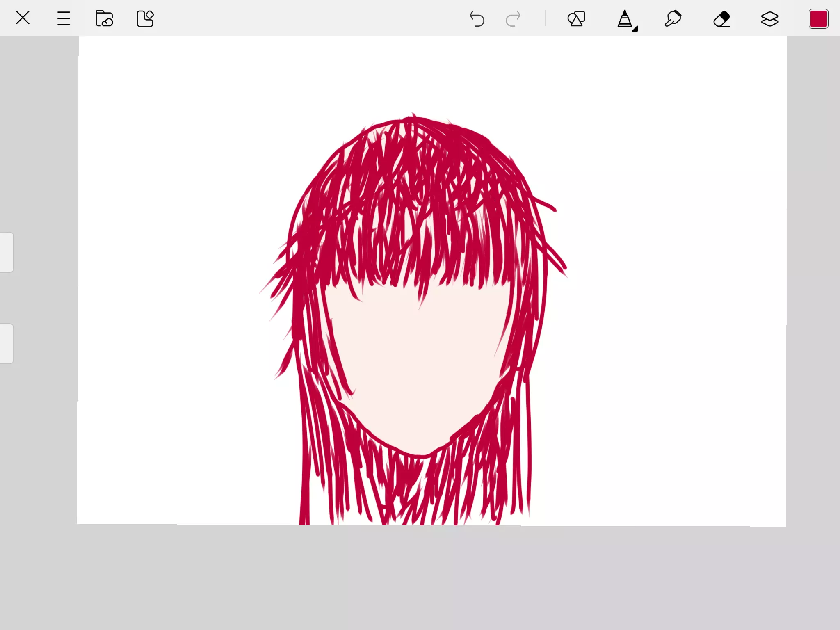
Task: Click the grayed-out Redo arrow
Action: point(513,19)
